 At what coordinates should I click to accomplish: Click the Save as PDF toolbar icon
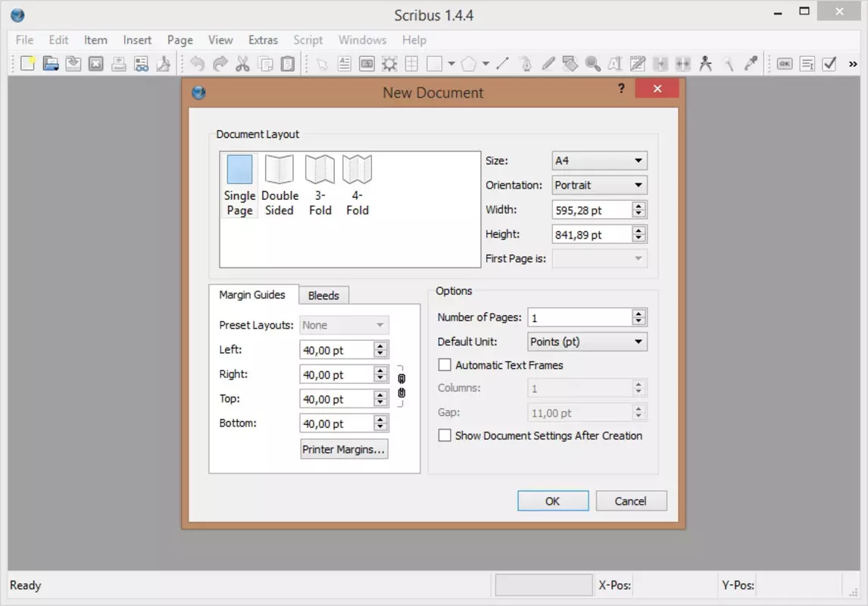pos(164,64)
